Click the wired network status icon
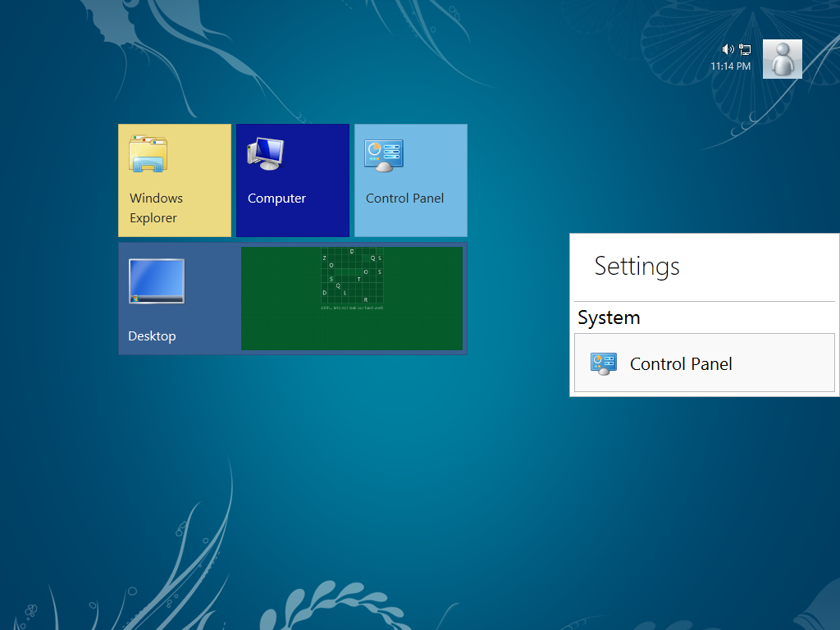This screenshot has height=630, width=840. 745,49
